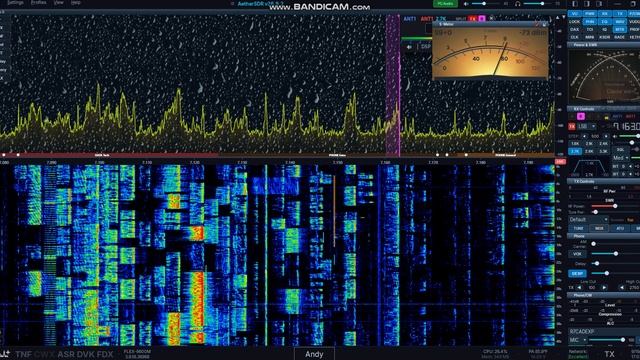Viewport: 640px width, 360px height.
Task: Click the MOX button
Action: click(x=599, y=229)
